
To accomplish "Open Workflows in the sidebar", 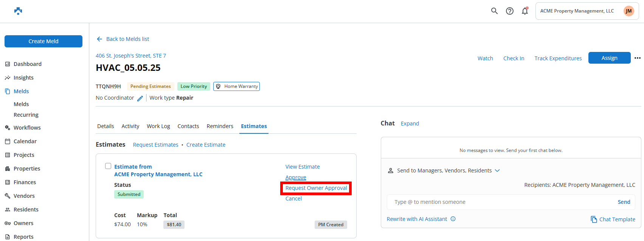I will pos(27,128).
